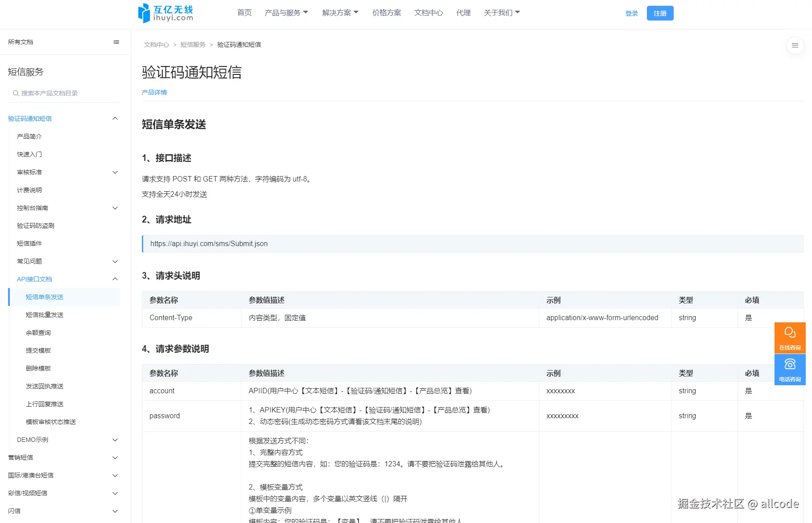Expand the 彩信/视频短信 section

[x=115, y=493]
